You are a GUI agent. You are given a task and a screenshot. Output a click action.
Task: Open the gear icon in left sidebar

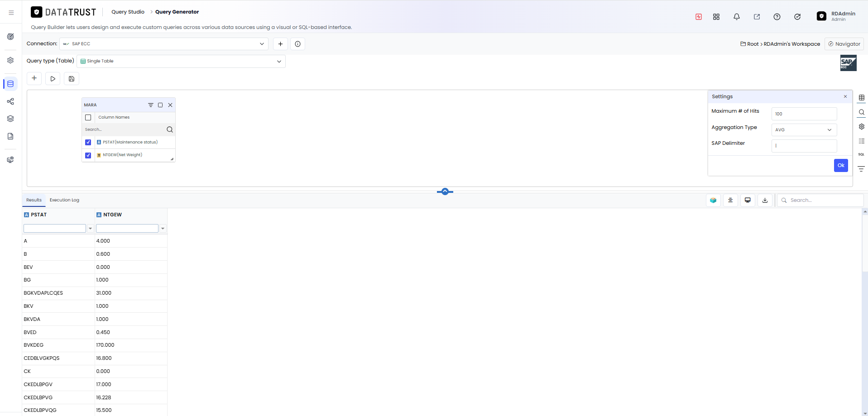tap(10, 60)
